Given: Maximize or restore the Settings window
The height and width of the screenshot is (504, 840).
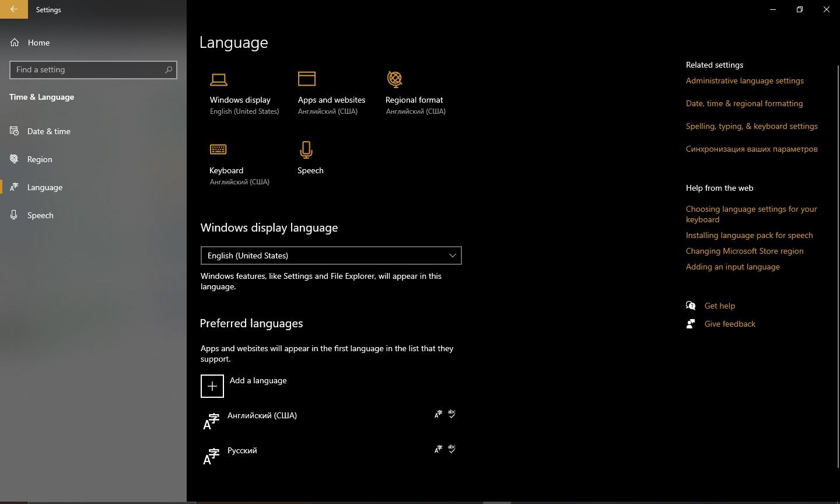Looking at the screenshot, I should pos(800,9).
